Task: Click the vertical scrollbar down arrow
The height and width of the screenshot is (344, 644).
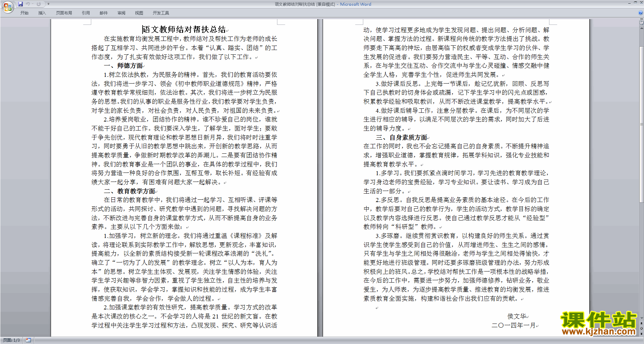Action: (642, 318)
